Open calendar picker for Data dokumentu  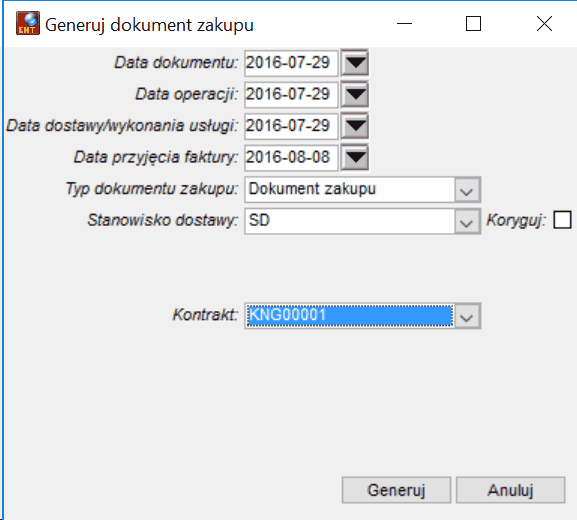tap(355, 63)
